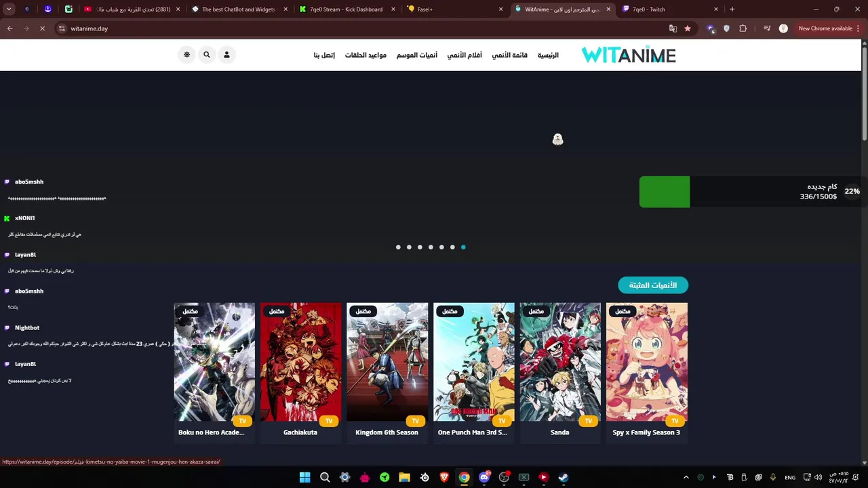The height and width of the screenshot is (488, 868).
Task: Open the Sanda anime poster
Action: [x=560, y=363]
